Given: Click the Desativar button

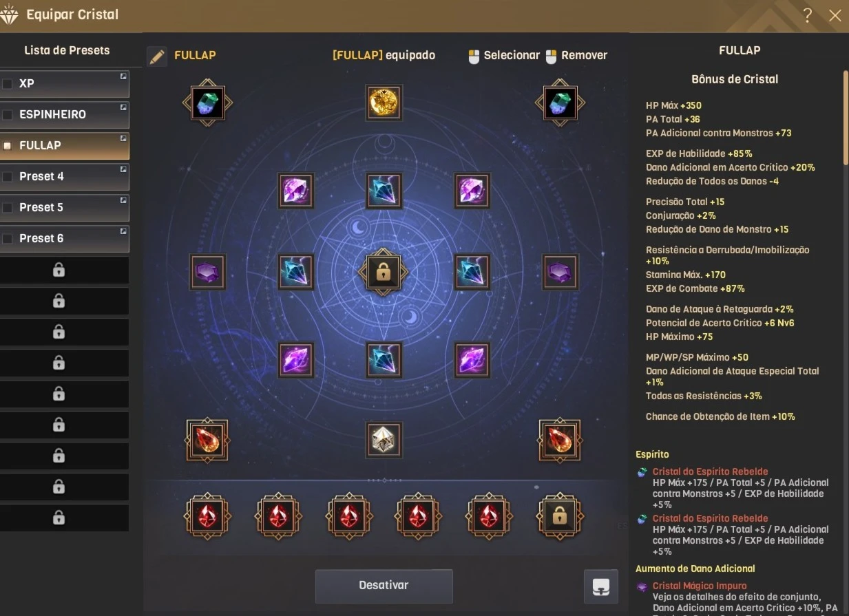Looking at the screenshot, I should click(384, 586).
